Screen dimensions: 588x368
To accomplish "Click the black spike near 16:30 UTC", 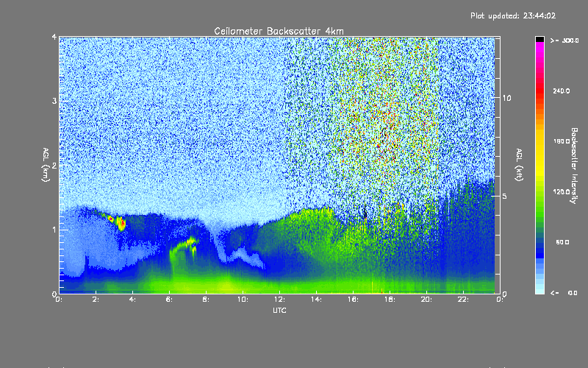I will click(x=365, y=212).
